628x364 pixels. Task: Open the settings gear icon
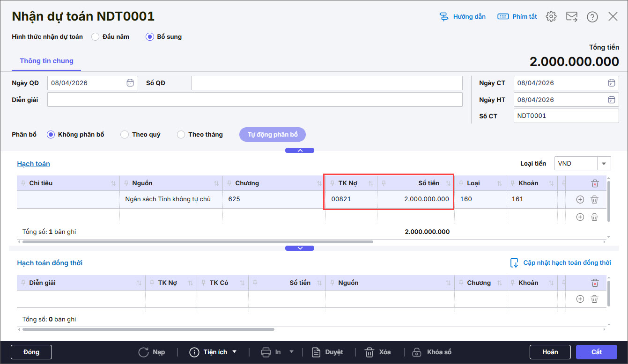[x=551, y=17]
